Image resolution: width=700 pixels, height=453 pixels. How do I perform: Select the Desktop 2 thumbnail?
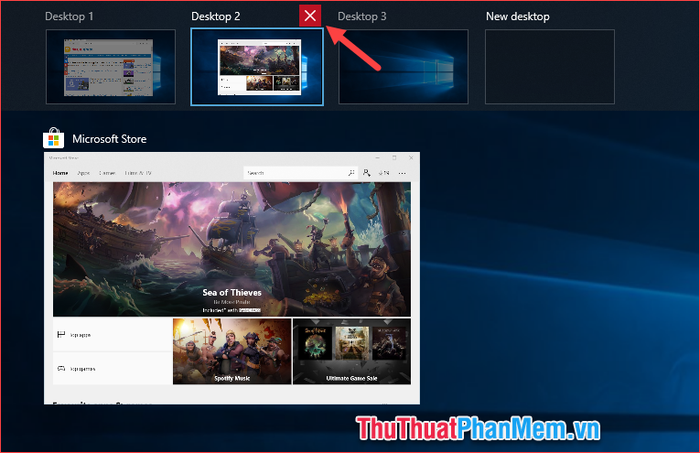[x=257, y=67]
